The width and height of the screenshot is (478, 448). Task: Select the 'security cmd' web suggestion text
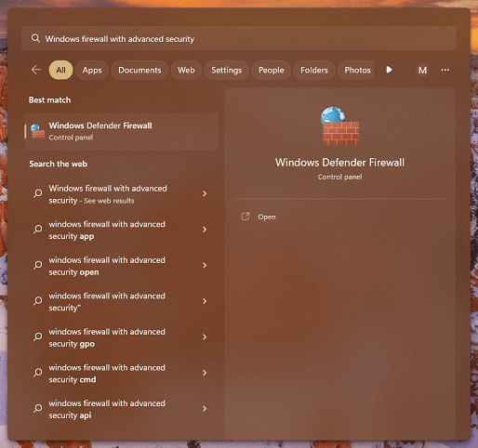[x=107, y=374]
